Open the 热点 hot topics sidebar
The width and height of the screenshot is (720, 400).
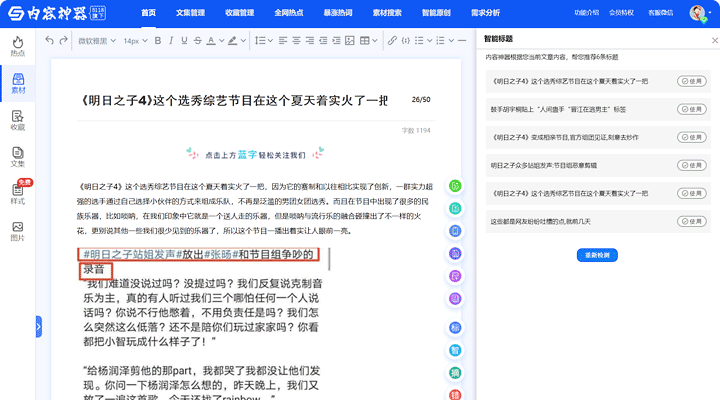[x=17, y=46]
